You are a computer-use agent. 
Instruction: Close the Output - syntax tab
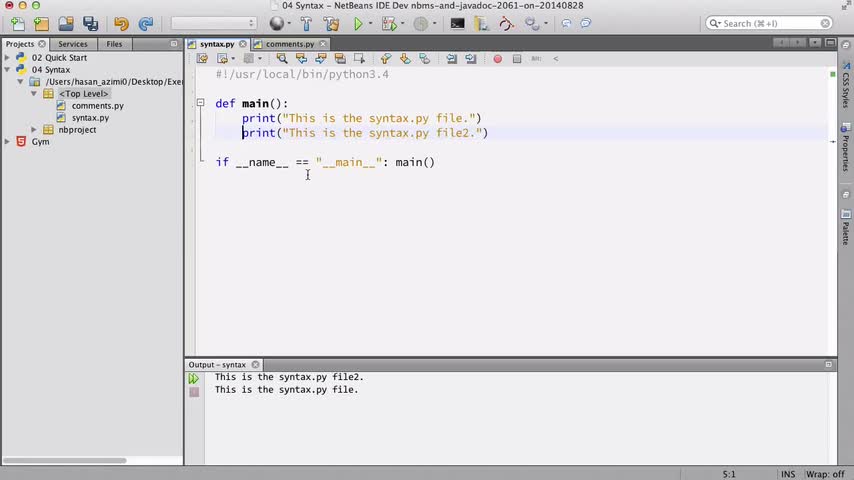255,364
